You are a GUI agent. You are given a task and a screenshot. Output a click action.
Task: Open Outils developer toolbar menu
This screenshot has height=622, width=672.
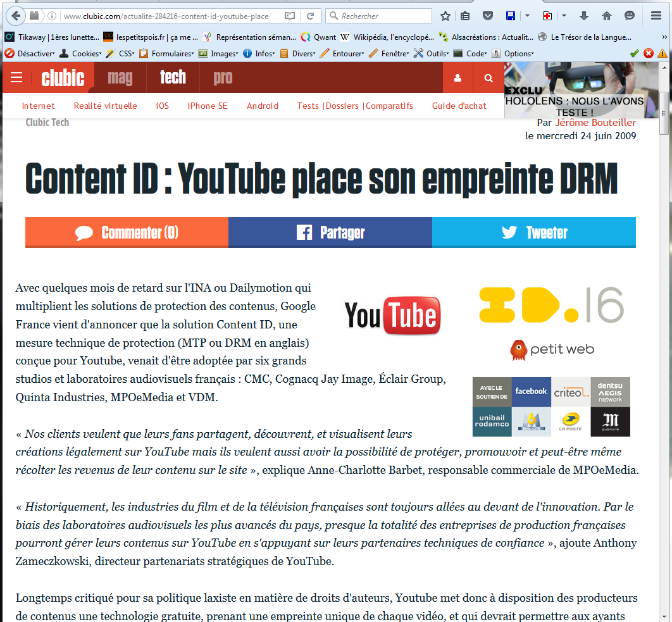[x=431, y=54]
